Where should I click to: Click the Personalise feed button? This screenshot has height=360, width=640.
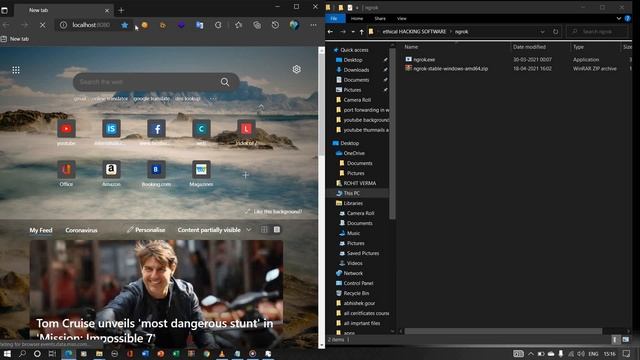pyautogui.click(x=146, y=230)
